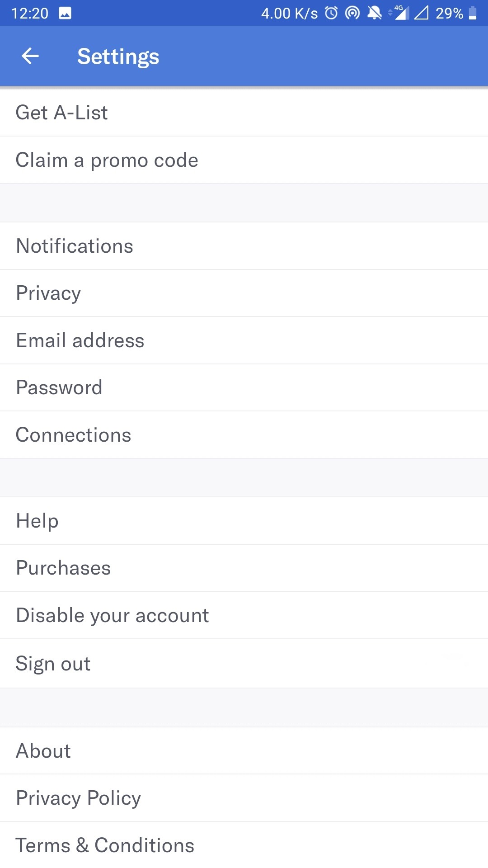488x868 pixels.
Task: Tap the muted bell status icon
Action: (x=374, y=13)
